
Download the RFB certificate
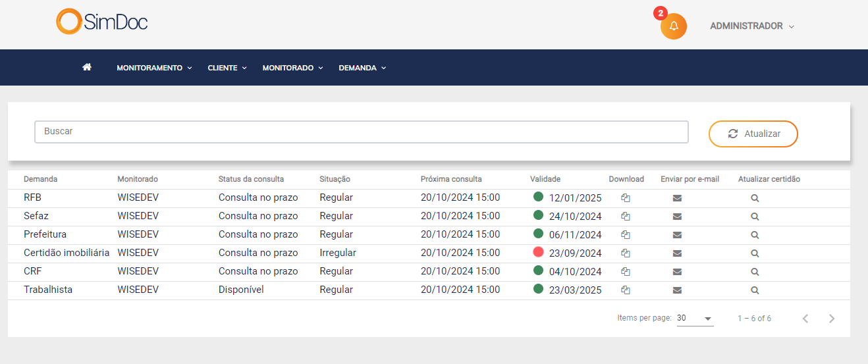pyautogui.click(x=626, y=197)
